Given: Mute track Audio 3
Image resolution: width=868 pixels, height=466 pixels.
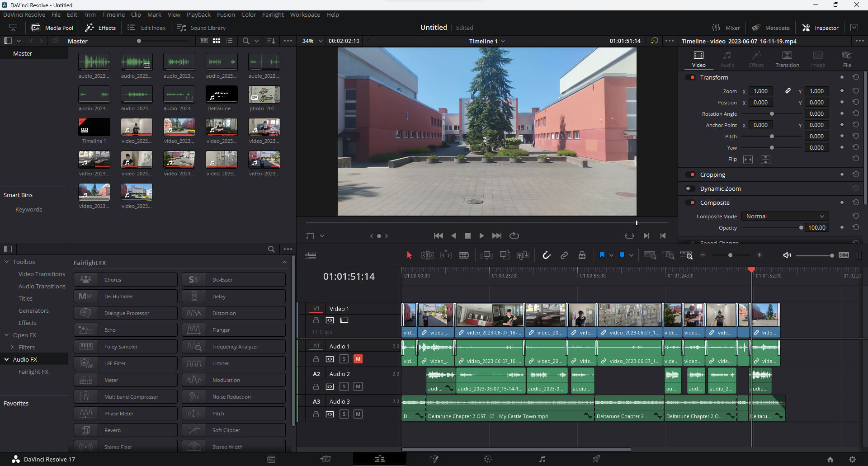Looking at the screenshot, I should pos(358,414).
